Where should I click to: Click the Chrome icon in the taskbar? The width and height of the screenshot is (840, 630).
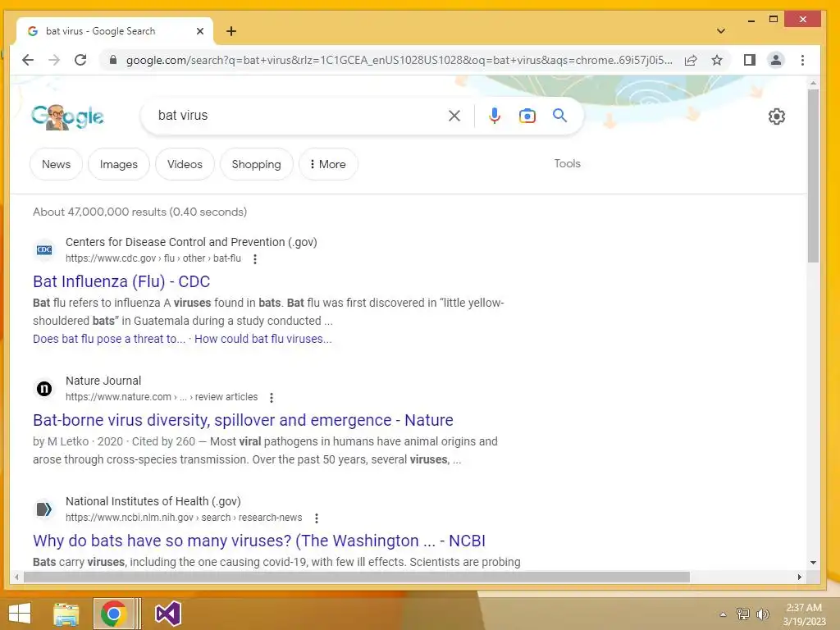pos(113,614)
